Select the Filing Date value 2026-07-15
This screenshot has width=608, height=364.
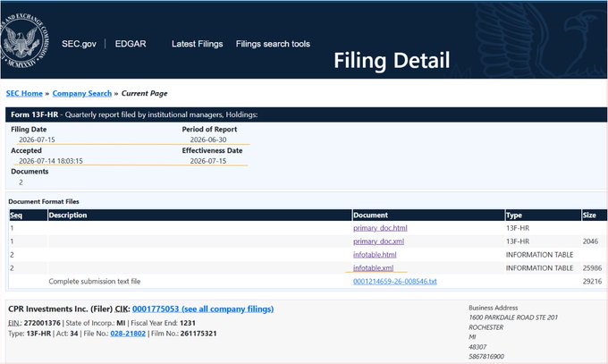click(37, 140)
